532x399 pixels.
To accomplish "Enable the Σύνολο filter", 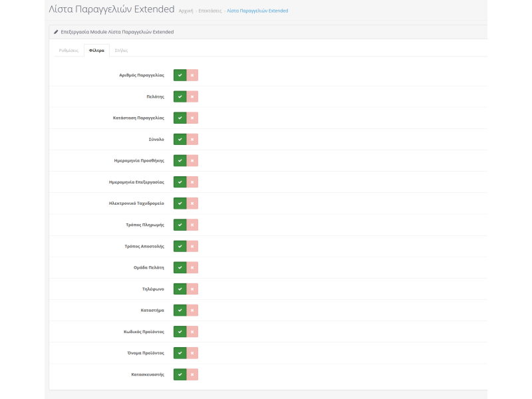I will point(180,139).
